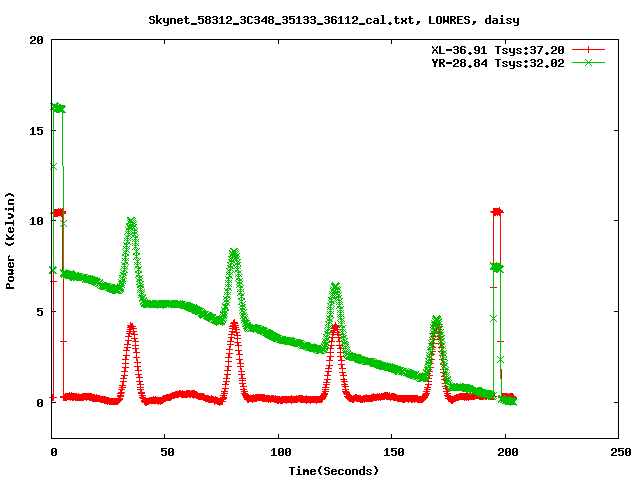
Task: Click the x-axis tick label 100
Action: click(x=281, y=452)
